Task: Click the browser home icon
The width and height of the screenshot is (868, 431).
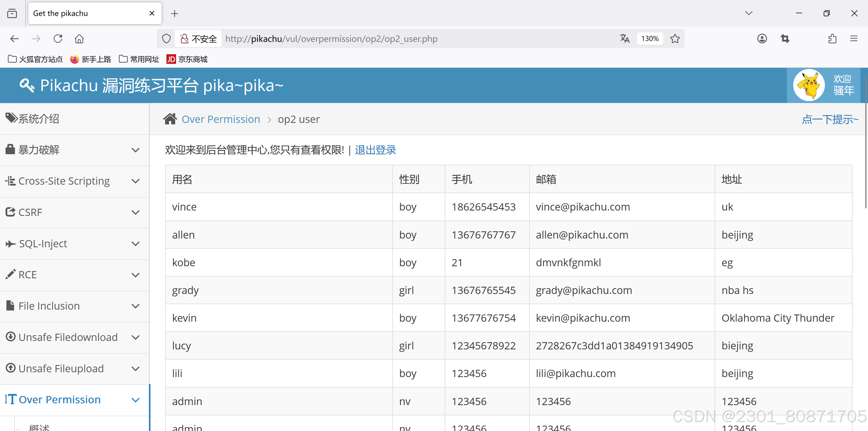Action: [79, 39]
